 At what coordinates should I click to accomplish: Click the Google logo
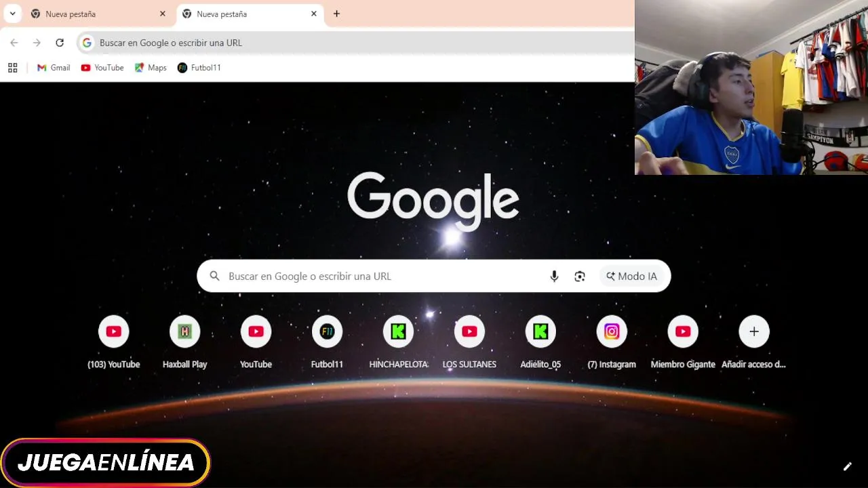coord(433,201)
